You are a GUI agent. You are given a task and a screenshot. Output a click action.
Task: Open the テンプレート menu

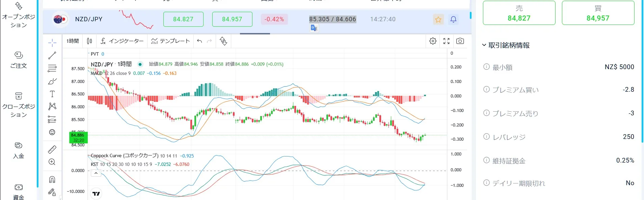pos(170,41)
